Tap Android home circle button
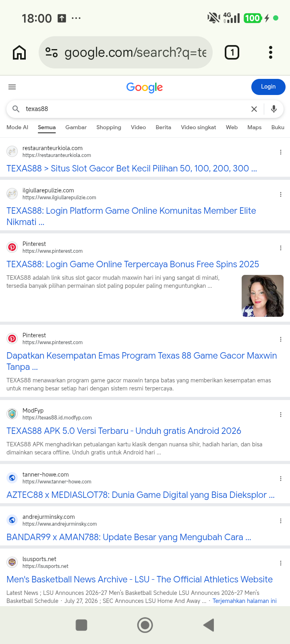290x644 pixels. 145,625
